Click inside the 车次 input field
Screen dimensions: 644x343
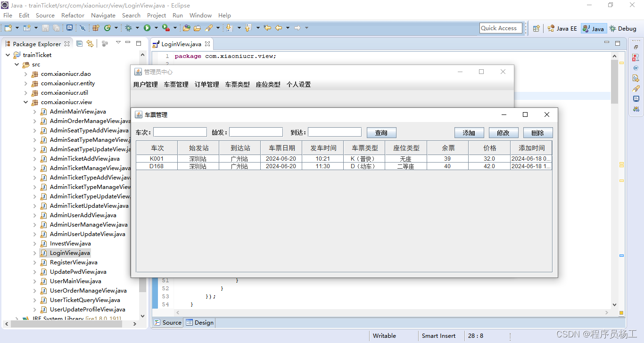click(180, 131)
